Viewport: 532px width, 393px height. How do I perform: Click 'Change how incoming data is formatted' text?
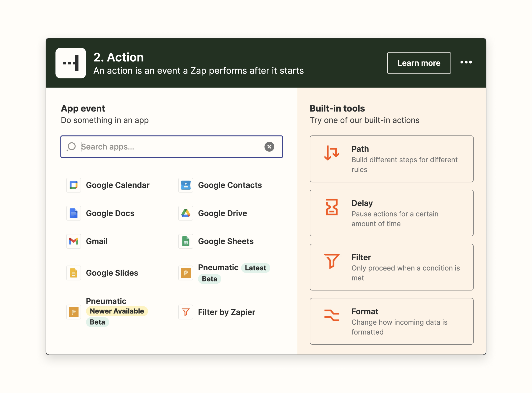[399, 327]
